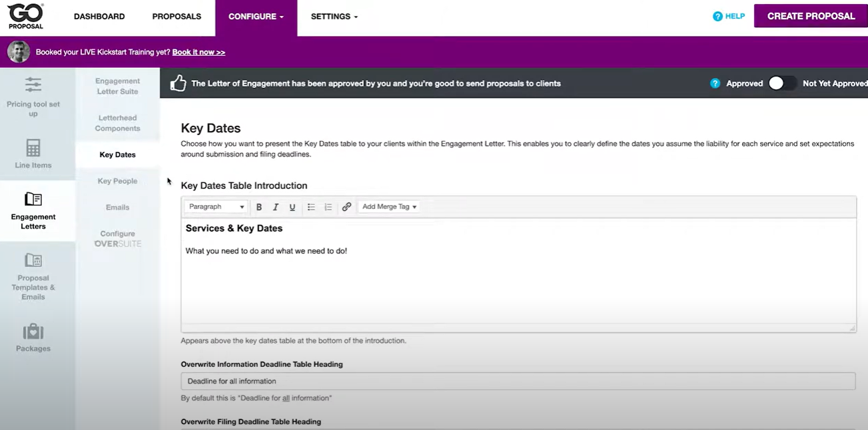868x430 pixels.
Task: Apply underline formatting
Action: pos(292,207)
